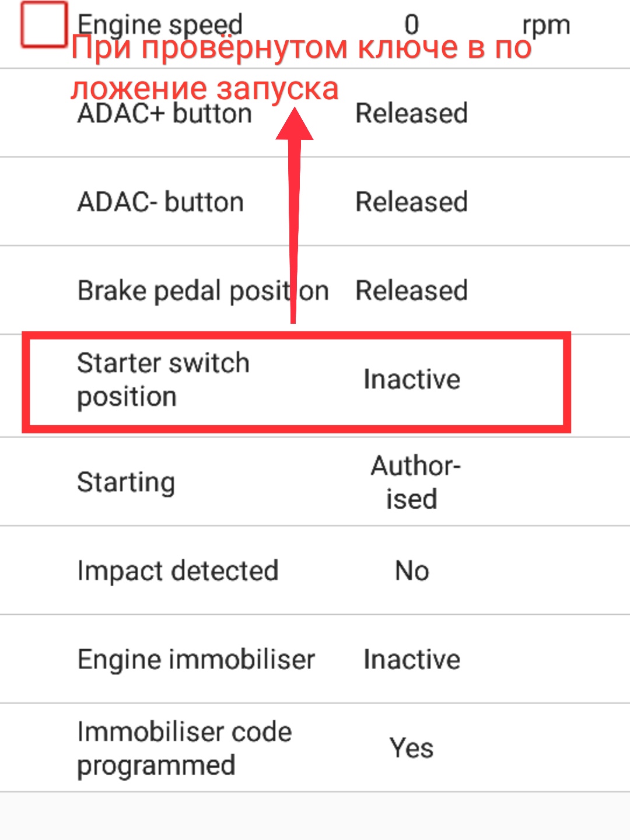Select the ADAC+ button row label
Viewport: 630px width, 840px height.
pos(164,114)
